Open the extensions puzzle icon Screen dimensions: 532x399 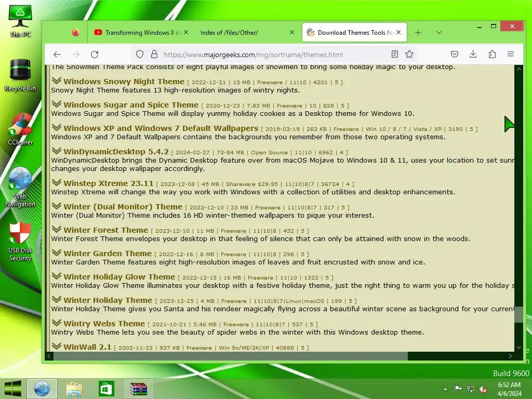point(492,54)
